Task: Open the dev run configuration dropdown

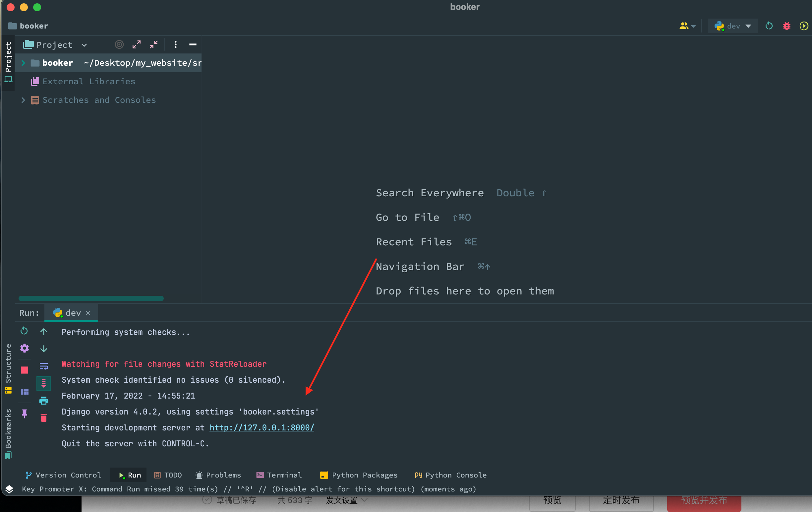Action: (732, 26)
